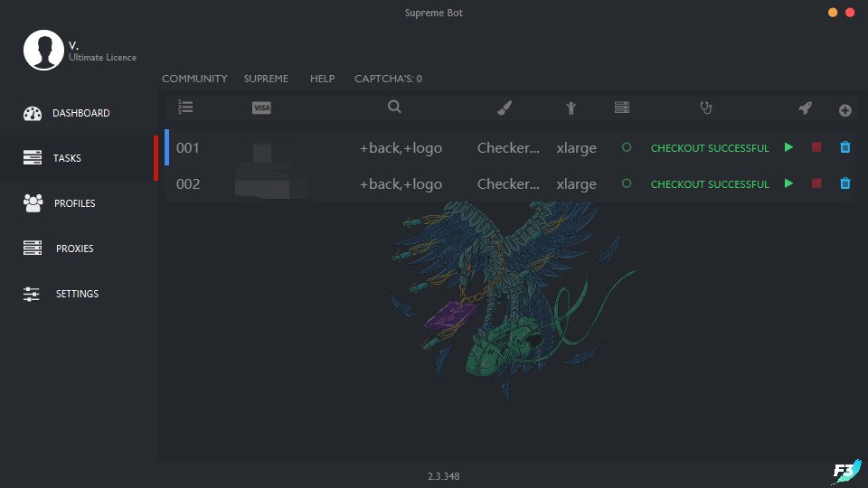Click the Captcha's: 0 counter
Image resolution: width=868 pixels, height=488 pixels.
pos(388,79)
